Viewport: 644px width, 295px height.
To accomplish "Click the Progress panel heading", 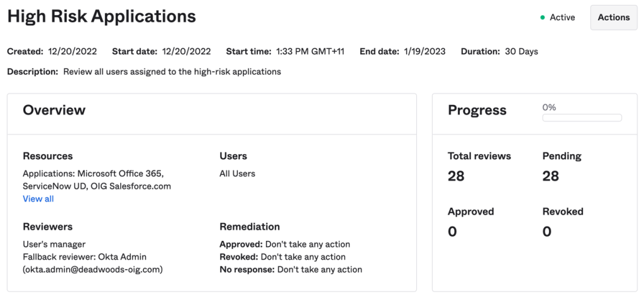I will coord(477,110).
